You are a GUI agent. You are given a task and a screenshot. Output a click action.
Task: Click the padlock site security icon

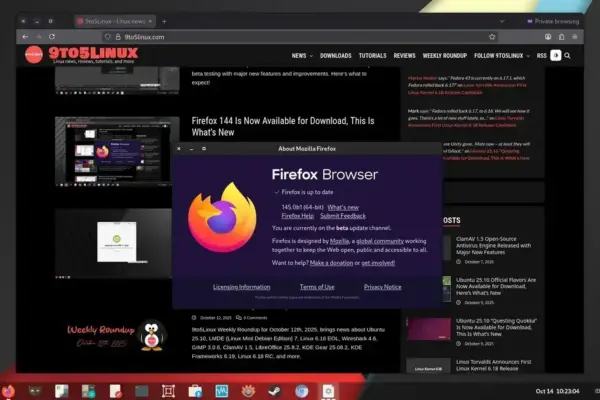(118, 37)
